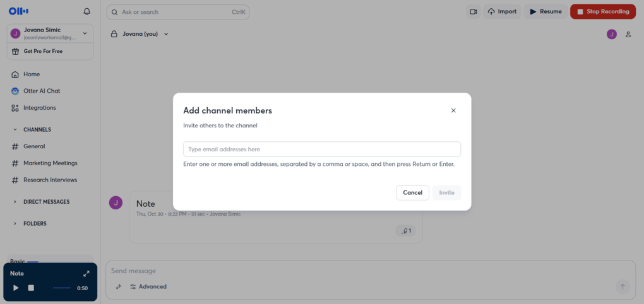Expand the FOLDERS section
The width and height of the screenshot is (644, 304).
point(15,224)
